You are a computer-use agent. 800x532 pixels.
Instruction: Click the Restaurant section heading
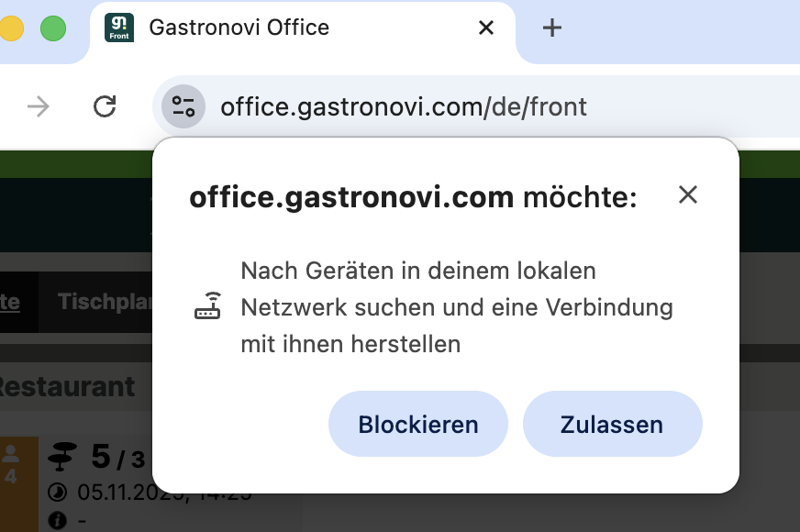point(66,386)
